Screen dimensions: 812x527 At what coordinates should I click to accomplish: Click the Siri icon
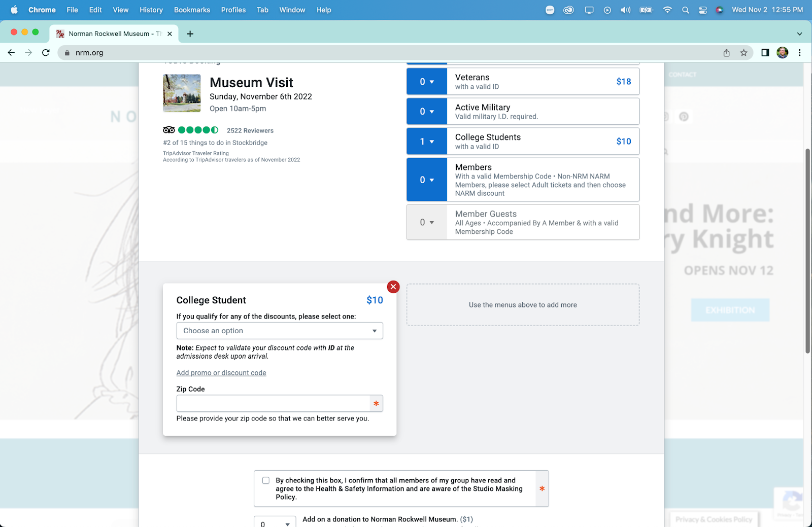pyautogui.click(x=719, y=10)
